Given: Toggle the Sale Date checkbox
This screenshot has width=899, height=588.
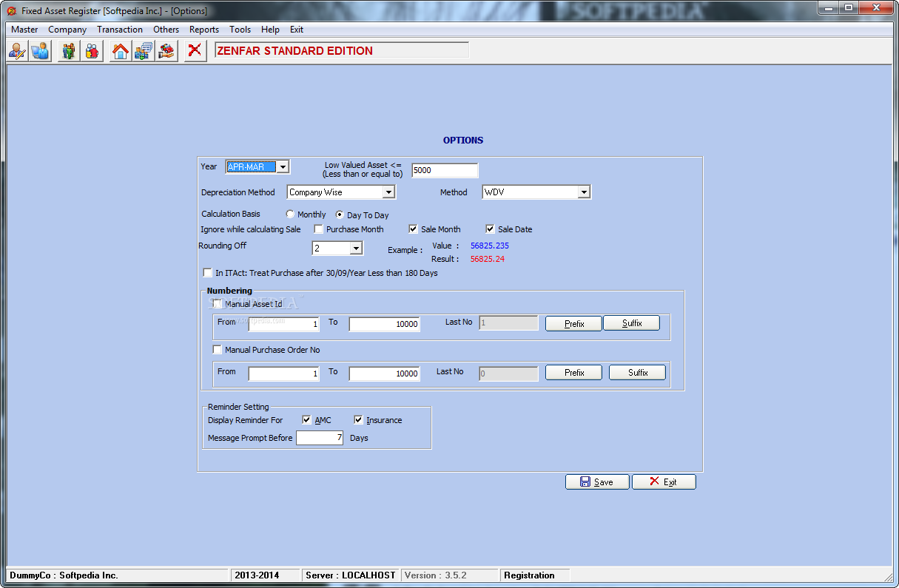Looking at the screenshot, I should click(490, 229).
